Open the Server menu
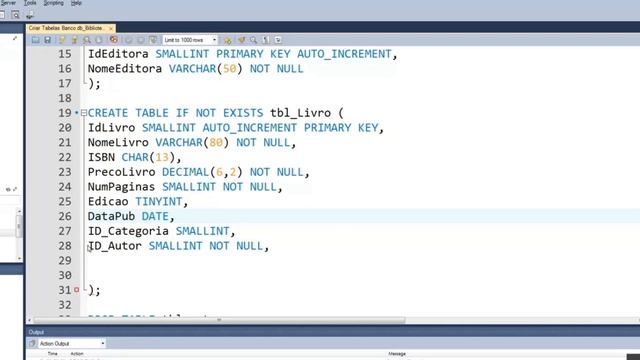This screenshot has height=360, width=640. point(8,3)
